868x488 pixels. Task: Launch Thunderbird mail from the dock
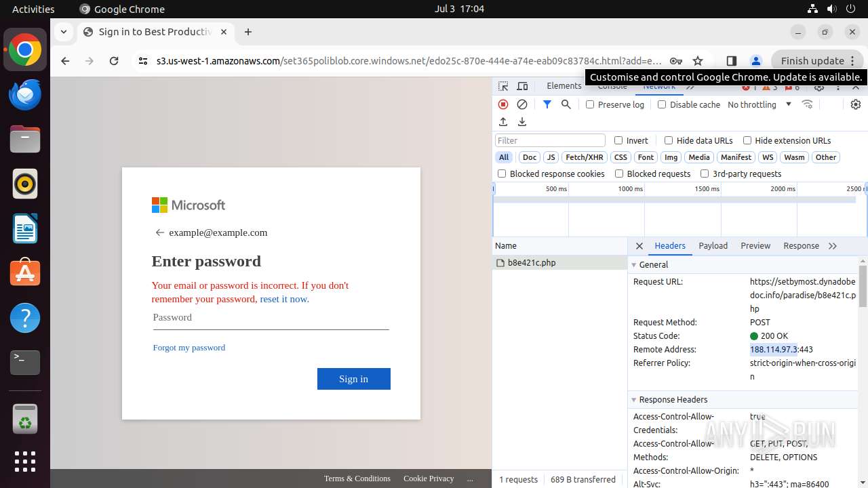[x=25, y=95]
